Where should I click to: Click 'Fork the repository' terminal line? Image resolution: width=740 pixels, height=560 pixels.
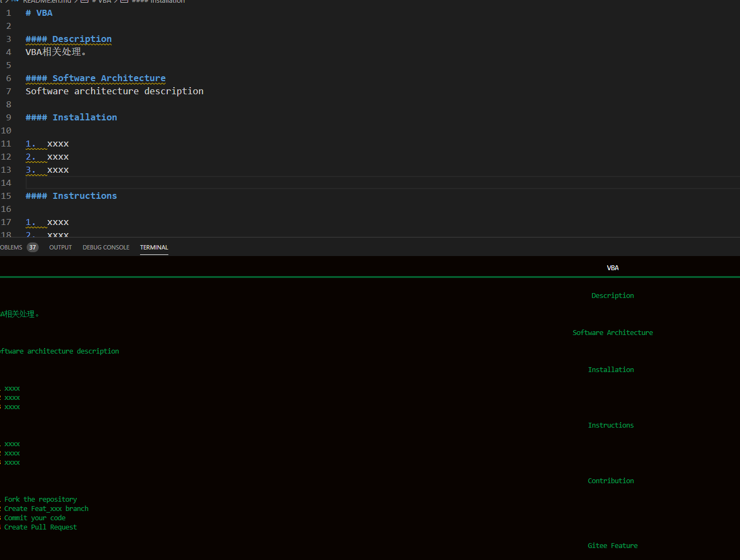click(x=40, y=500)
